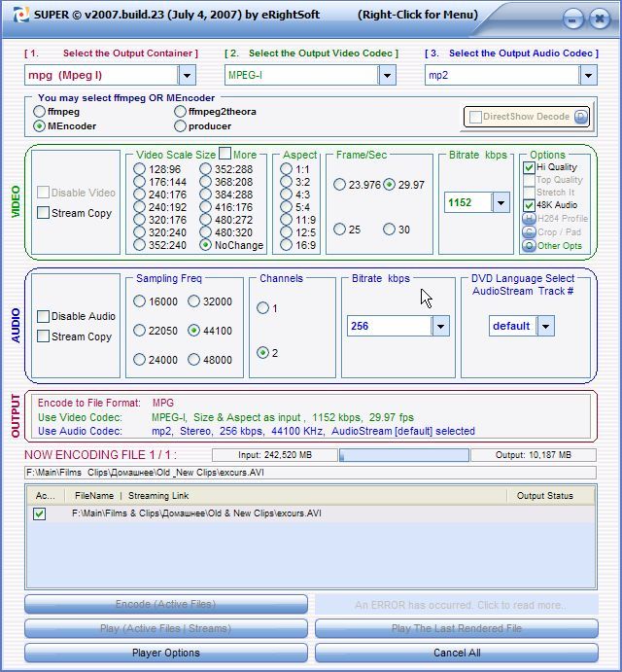Select the MEncoder radio button
622x672 pixels.
(x=39, y=126)
